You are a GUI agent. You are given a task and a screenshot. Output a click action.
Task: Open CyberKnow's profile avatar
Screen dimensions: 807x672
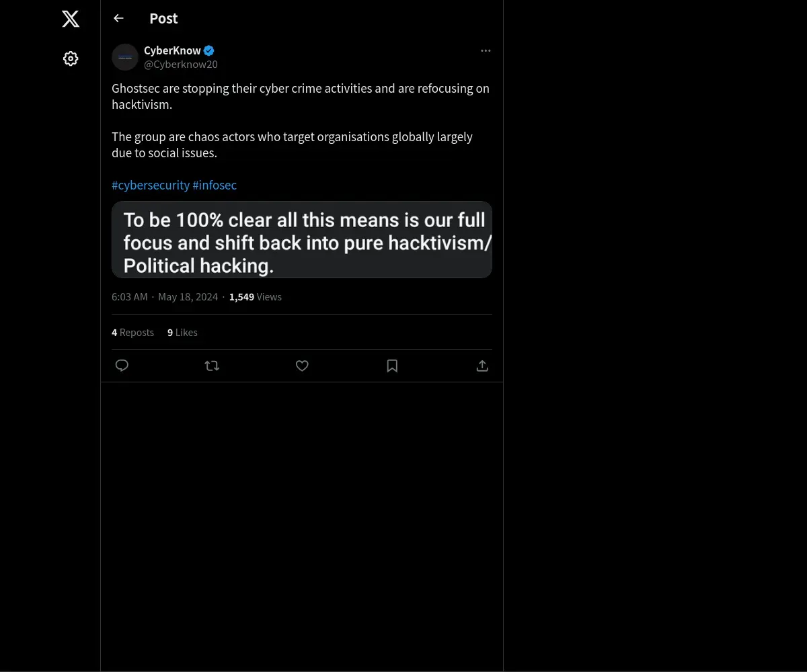tap(125, 57)
